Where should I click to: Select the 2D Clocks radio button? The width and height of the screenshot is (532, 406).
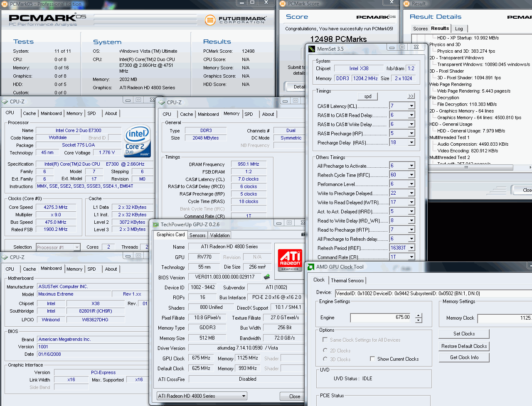point(325,350)
